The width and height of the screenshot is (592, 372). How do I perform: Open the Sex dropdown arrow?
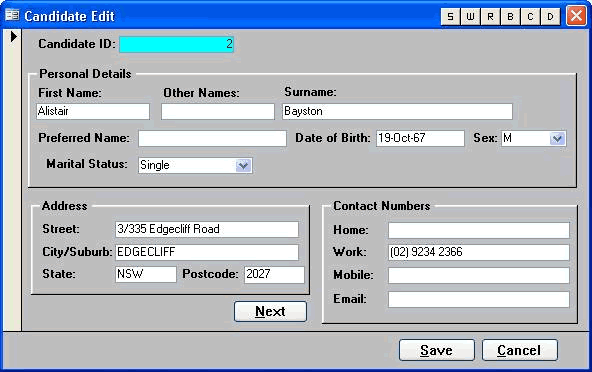[x=557, y=139]
